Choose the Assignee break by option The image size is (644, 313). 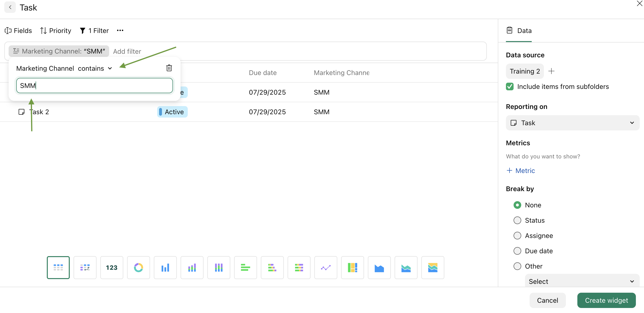[x=517, y=236]
